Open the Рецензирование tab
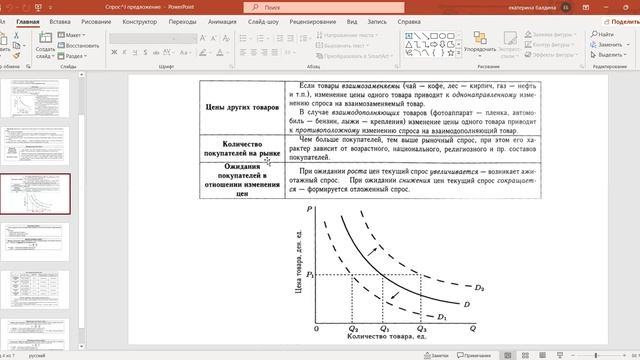640x360 pixels. (313, 22)
